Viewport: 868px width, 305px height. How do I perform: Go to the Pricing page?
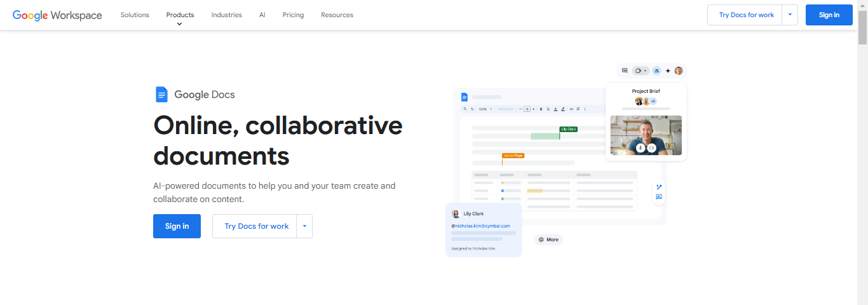click(293, 15)
